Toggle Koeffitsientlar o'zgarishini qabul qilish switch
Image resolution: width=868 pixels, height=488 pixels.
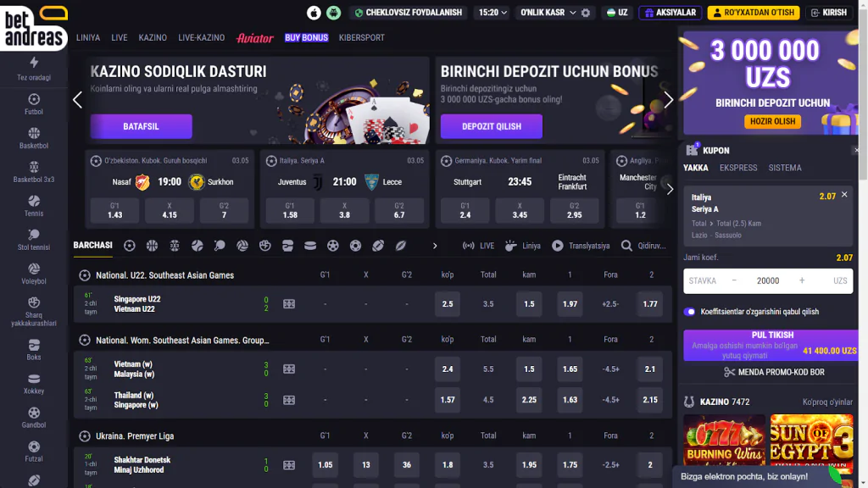(690, 312)
